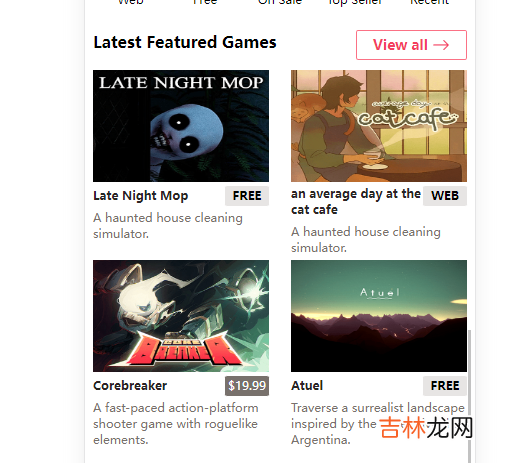
Task: Select the On Sale tab
Action: 280,2
